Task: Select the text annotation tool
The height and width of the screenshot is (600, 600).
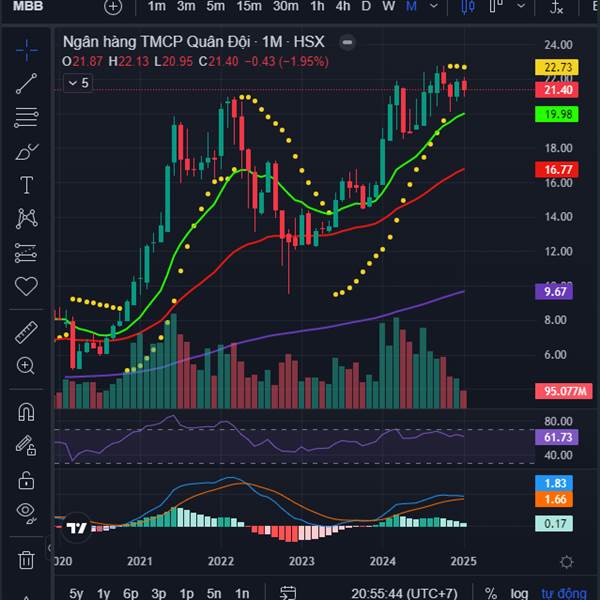Action: 26,185
